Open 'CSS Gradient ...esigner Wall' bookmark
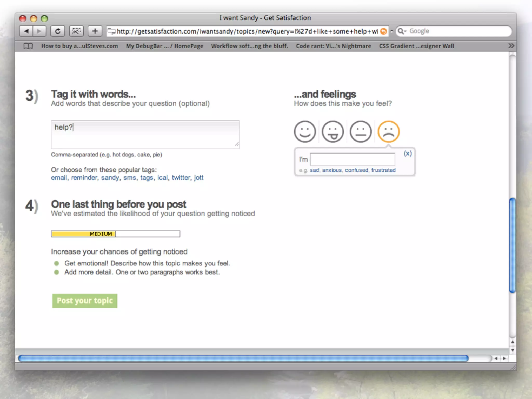The width and height of the screenshot is (532, 399). (416, 46)
